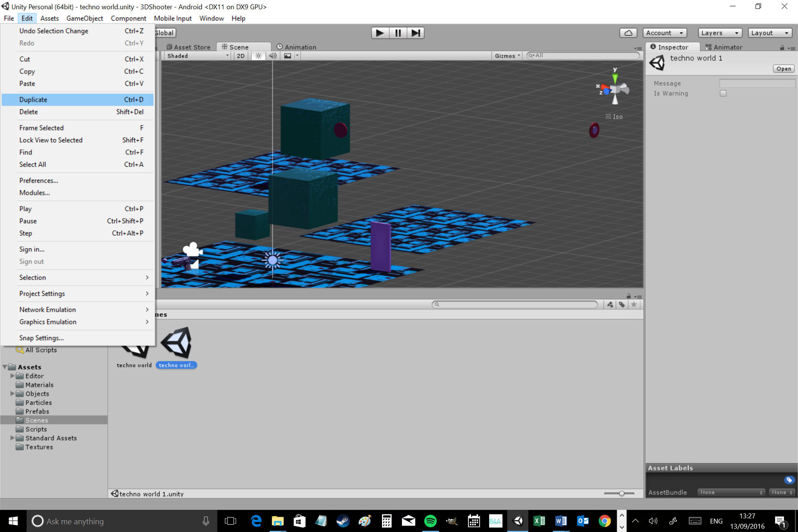Click the favorites star search icon
The image size is (798, 532).
[634, 305]
